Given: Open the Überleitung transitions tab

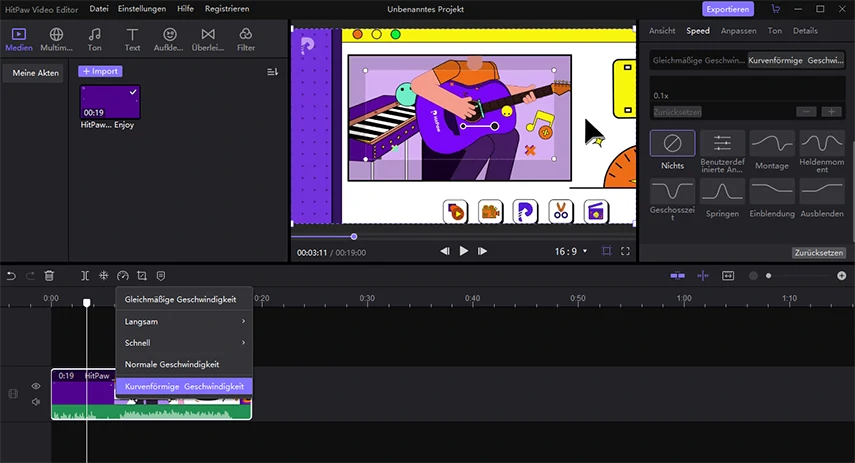Looking at the screenshot, I should (x=208, y=40).
